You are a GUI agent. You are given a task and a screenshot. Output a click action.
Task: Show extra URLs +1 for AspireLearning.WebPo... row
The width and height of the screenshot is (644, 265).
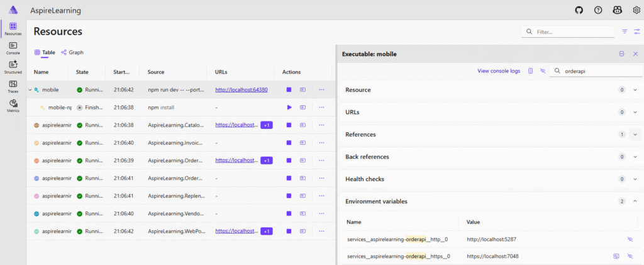point(267,231)
